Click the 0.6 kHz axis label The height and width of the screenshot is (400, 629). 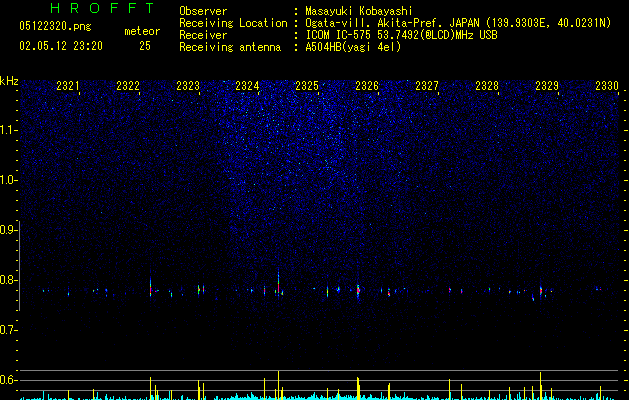[8, 380]
